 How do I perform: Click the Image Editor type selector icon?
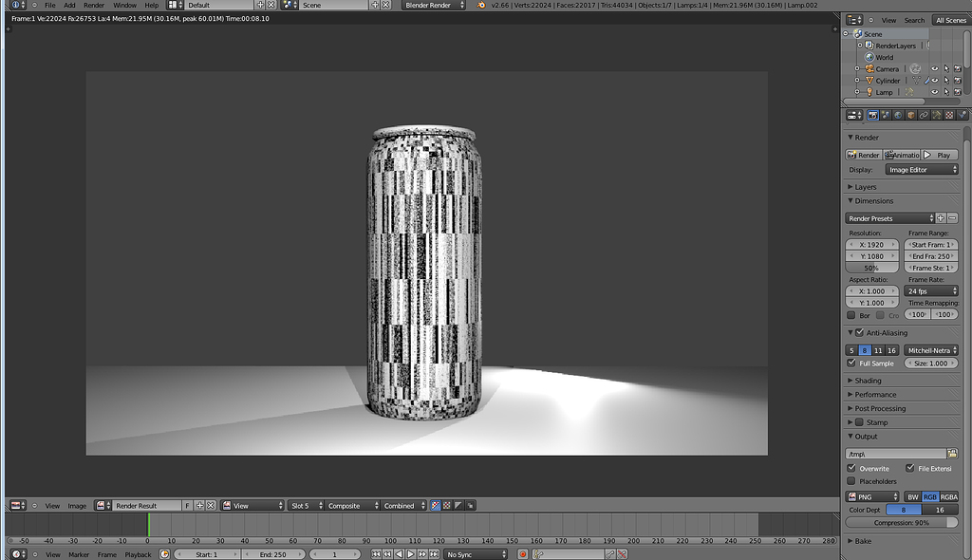click(17, 506)
